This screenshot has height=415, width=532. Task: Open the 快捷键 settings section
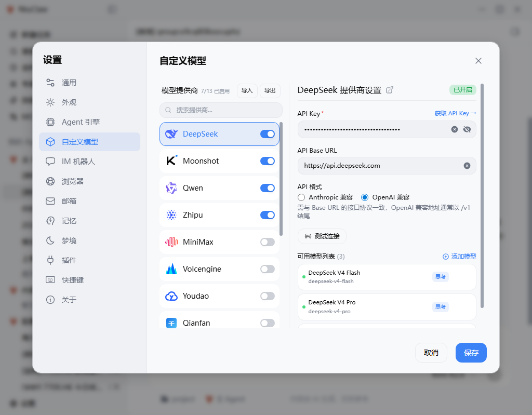click(89, 280)
